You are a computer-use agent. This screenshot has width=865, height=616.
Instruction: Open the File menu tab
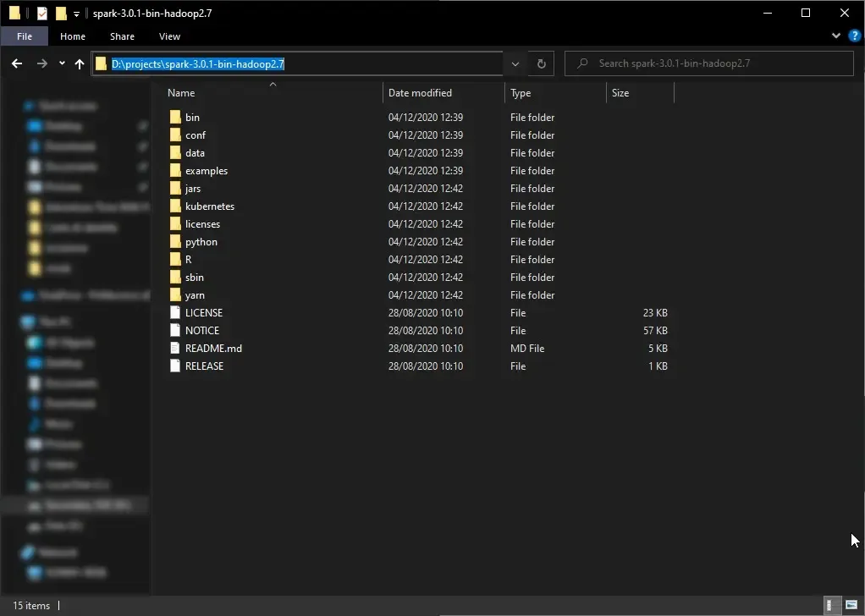(x=25, y=36)
